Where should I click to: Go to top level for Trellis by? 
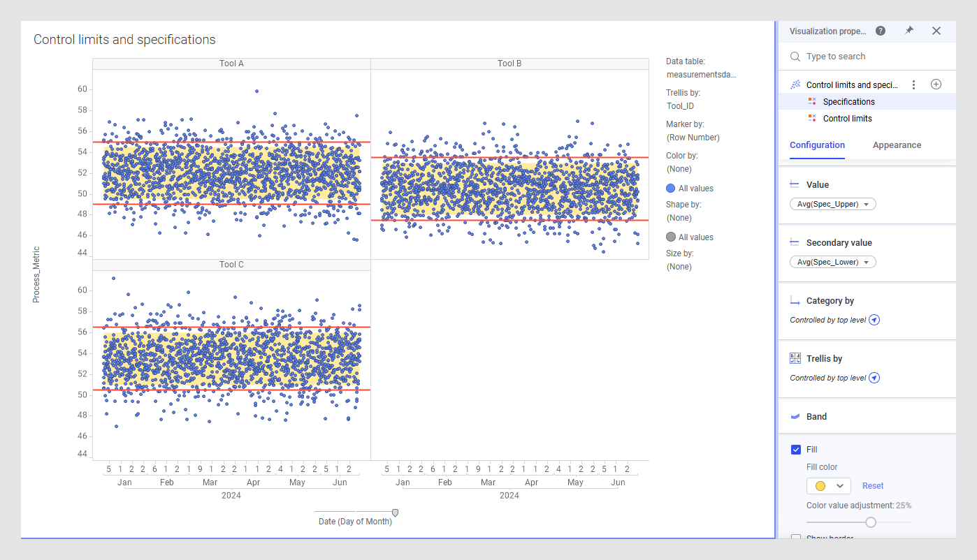[874, 378]
